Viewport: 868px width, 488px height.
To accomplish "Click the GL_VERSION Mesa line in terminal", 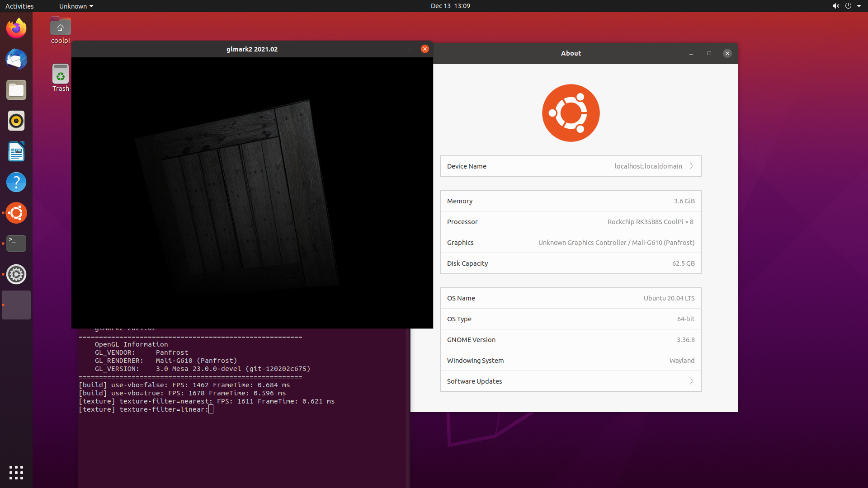I will tap(203, 369).
